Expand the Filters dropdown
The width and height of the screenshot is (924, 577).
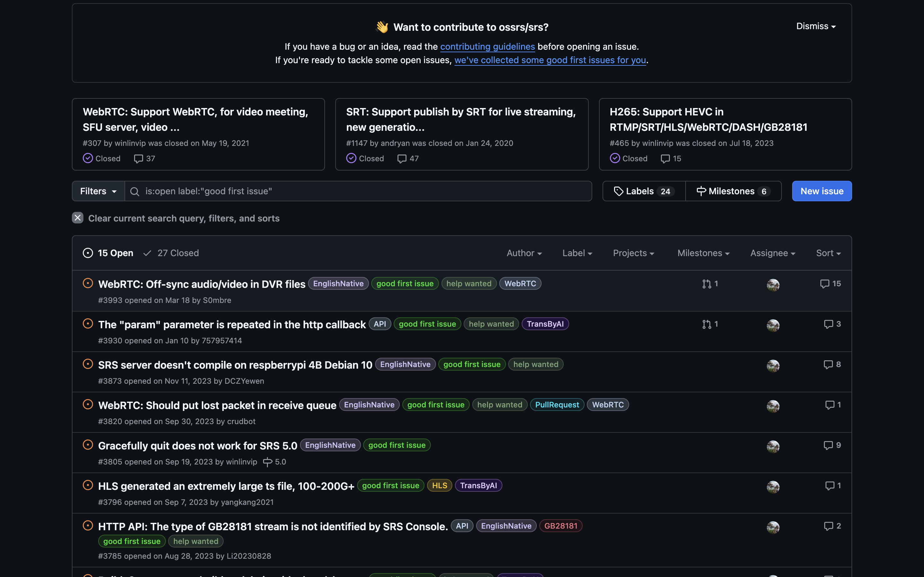(98, 191)
